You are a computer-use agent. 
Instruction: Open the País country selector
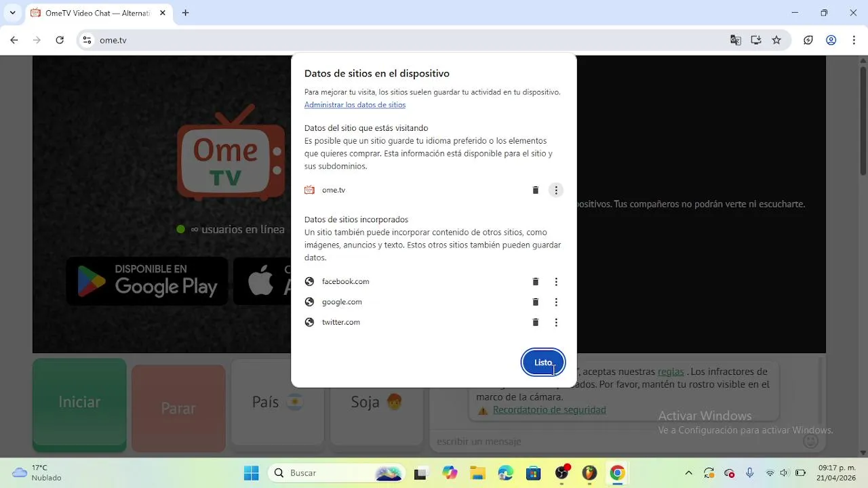277,403
